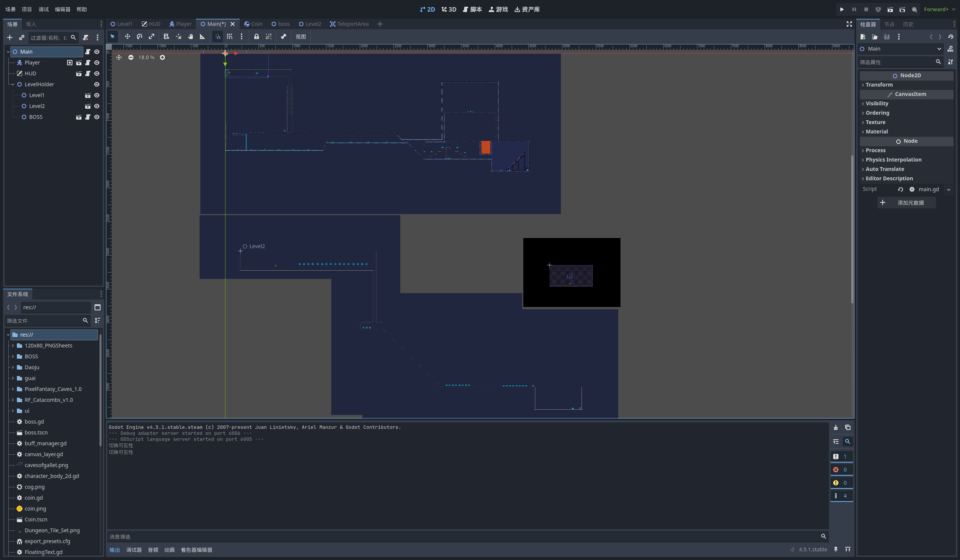Click the 添加元数据 button
This screenshot has height=560, width=960.
(x=906, y=202)
